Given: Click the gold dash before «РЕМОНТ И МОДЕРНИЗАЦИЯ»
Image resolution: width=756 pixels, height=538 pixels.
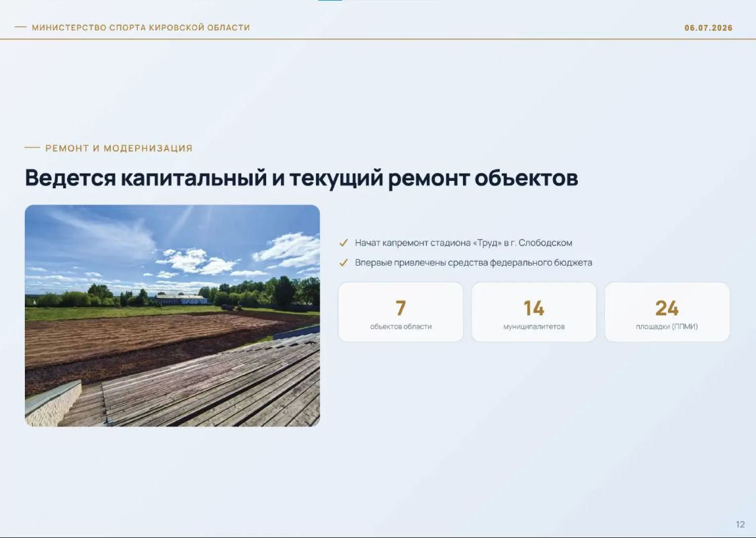Looking at the screenshot, I should [32, 148].
